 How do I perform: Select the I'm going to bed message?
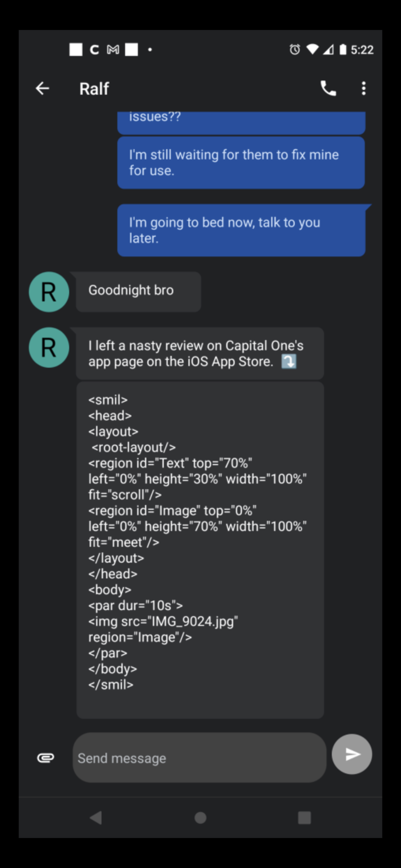[241, 230]
